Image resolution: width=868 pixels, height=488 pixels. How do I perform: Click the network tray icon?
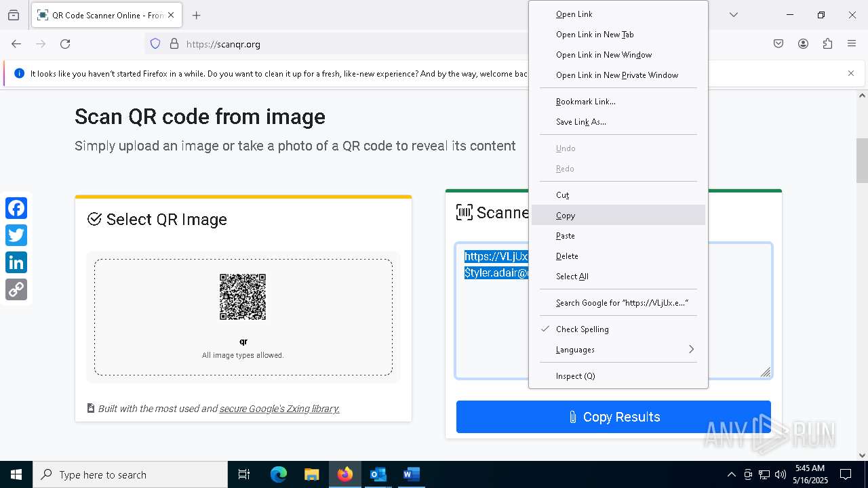(764, 474)
